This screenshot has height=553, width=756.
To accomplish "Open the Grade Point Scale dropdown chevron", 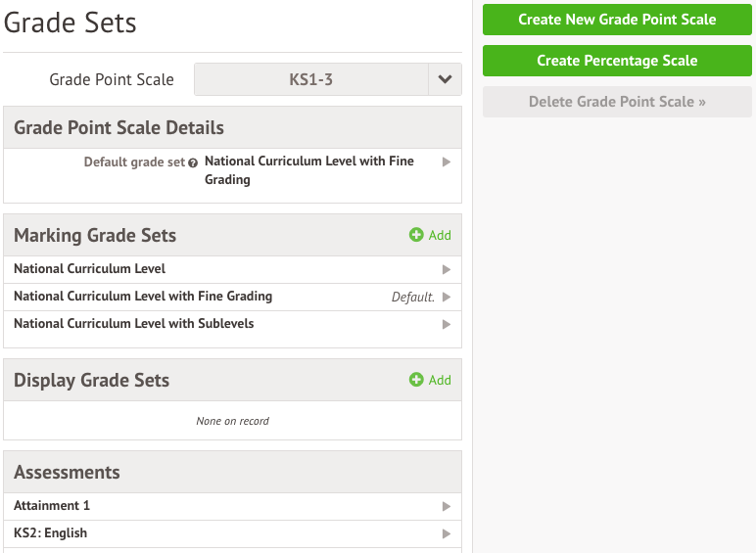I will coord(445,79).
